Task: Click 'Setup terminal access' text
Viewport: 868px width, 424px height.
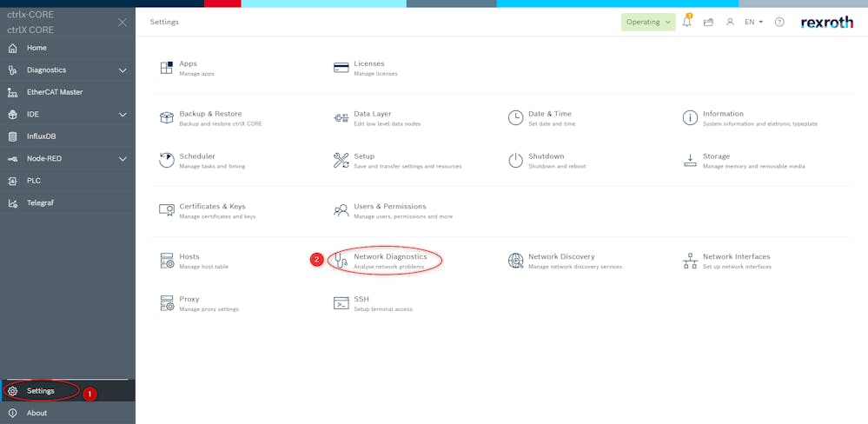Action: [383, 309]
